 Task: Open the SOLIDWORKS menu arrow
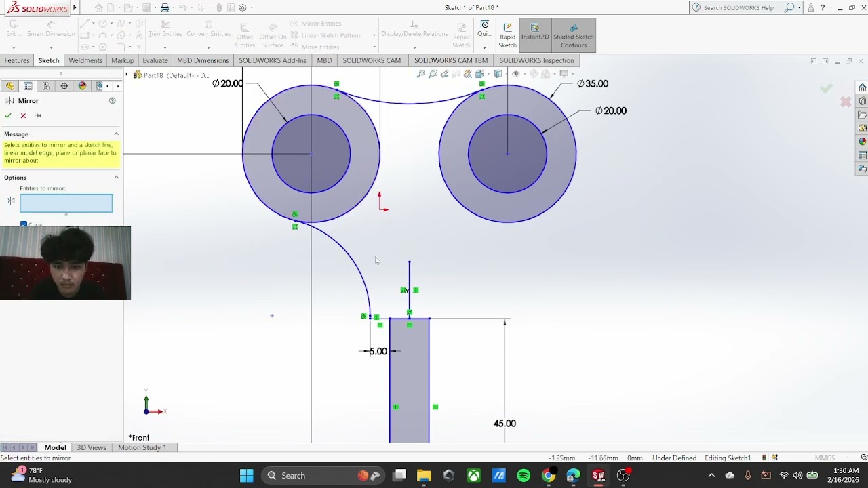pyautogui.click(x=75, y=8)
